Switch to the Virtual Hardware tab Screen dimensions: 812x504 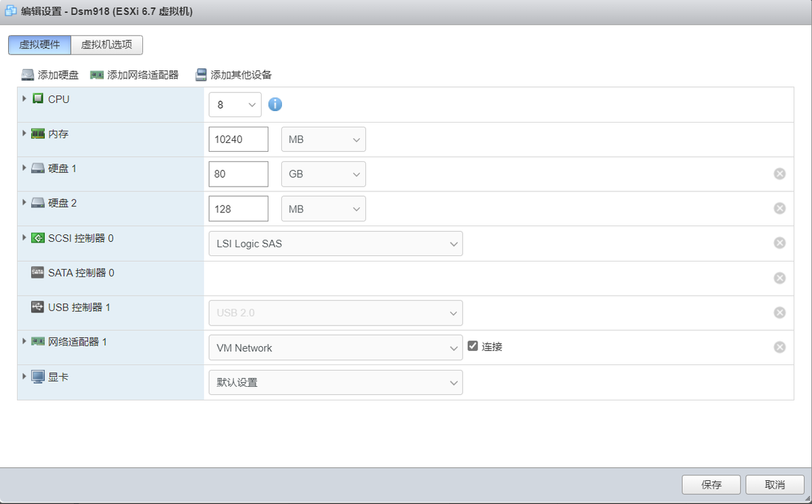pyautogui.click(x=40, y=44)
